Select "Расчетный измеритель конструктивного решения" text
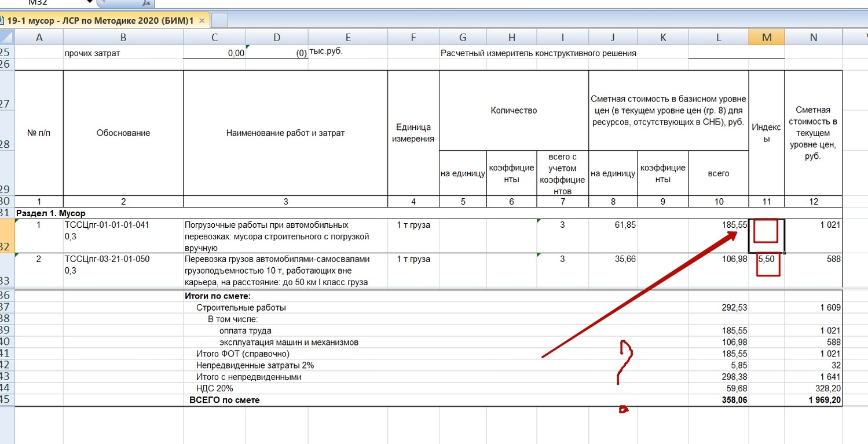The image size is (868, 444). coord(539,53)
